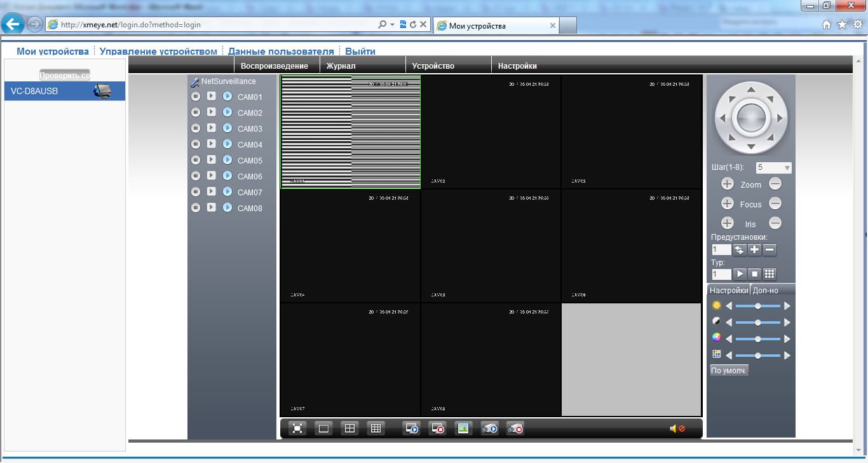
Task: Decrease Focus with its minus button
Action: pyautogui.click(x=775, y=204)
